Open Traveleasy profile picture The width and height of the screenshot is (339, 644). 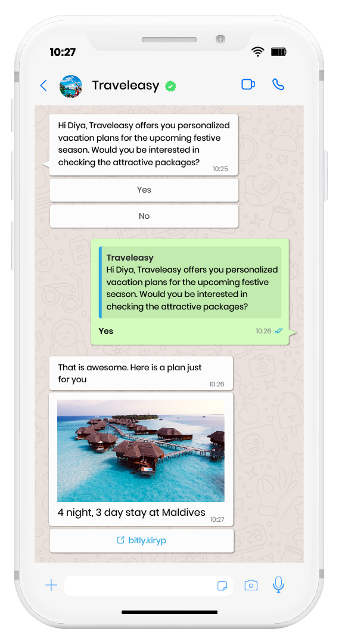click(71, 86)
